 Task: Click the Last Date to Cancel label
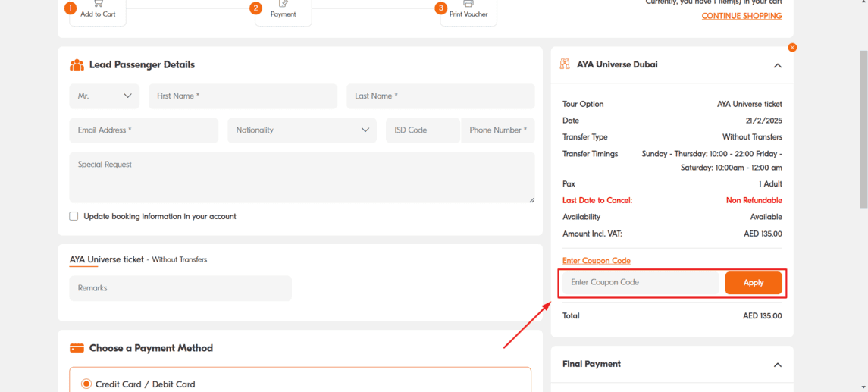coord(597,200)
